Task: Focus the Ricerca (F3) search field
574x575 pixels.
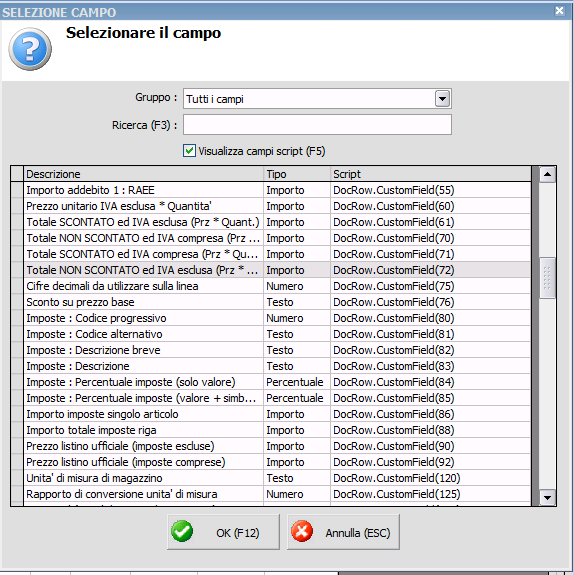Action: pyautogui.click(x=317, y=125)
